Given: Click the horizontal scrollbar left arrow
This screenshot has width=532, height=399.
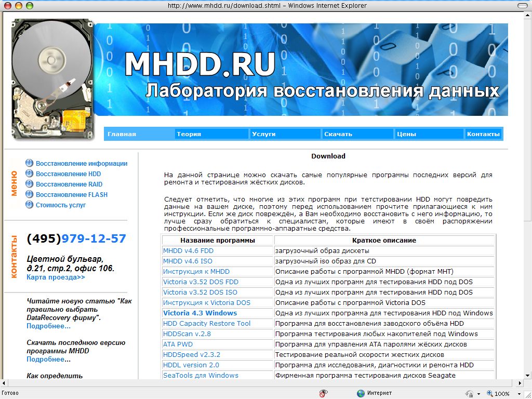Looking at the screenshot, I should 4,383.
